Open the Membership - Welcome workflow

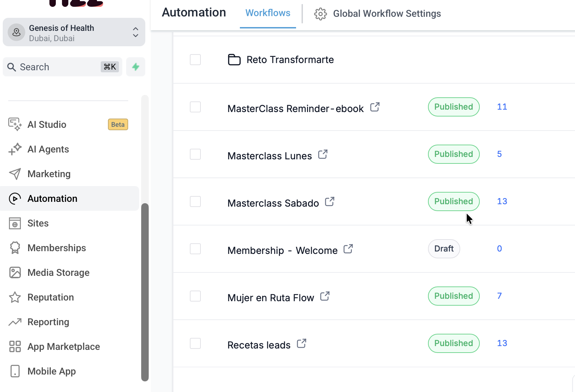282,250
